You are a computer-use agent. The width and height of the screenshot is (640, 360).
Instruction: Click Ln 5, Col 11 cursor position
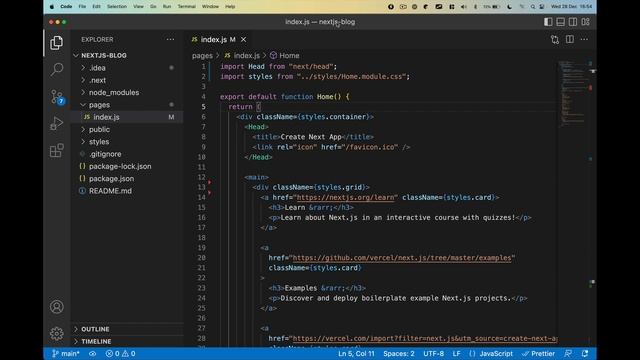pos(356,354)
